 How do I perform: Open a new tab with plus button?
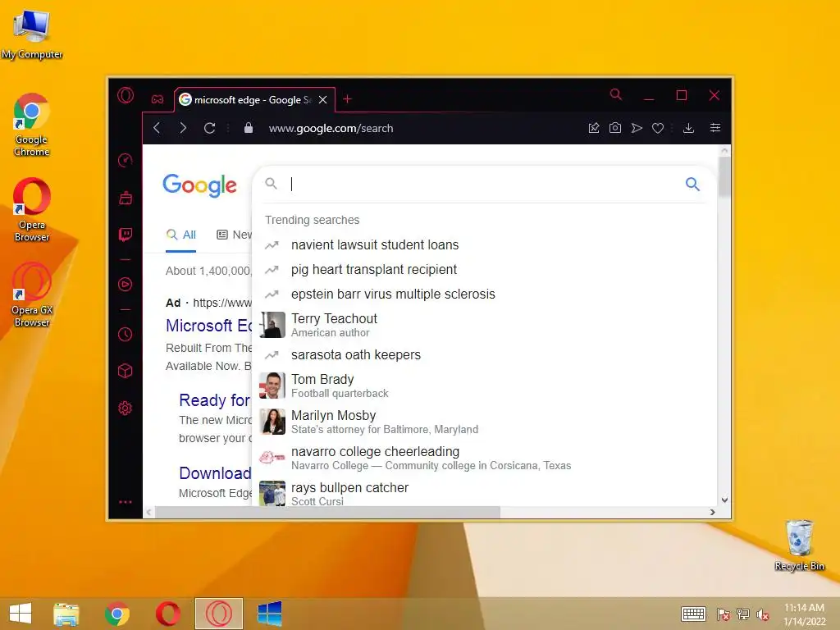pyautogui.click(x=347, y=99)
